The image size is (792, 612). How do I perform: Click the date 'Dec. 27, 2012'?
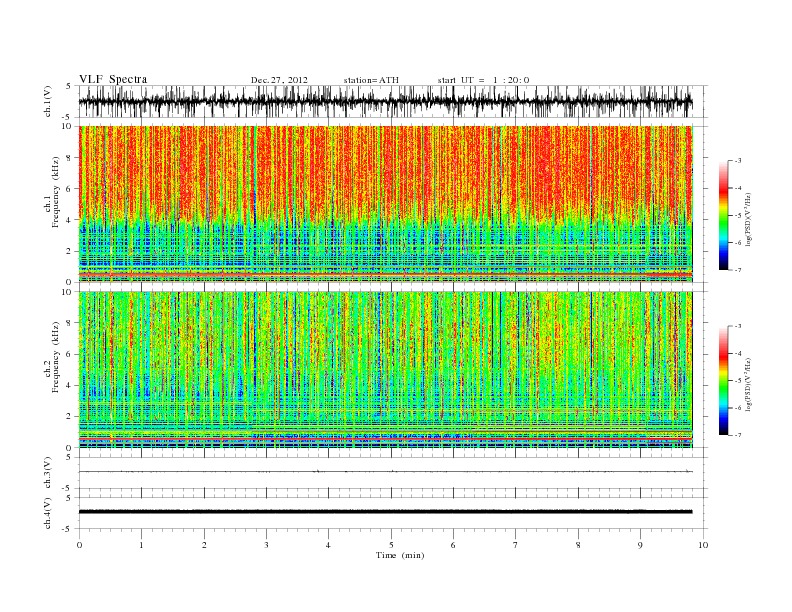[279, 80]
